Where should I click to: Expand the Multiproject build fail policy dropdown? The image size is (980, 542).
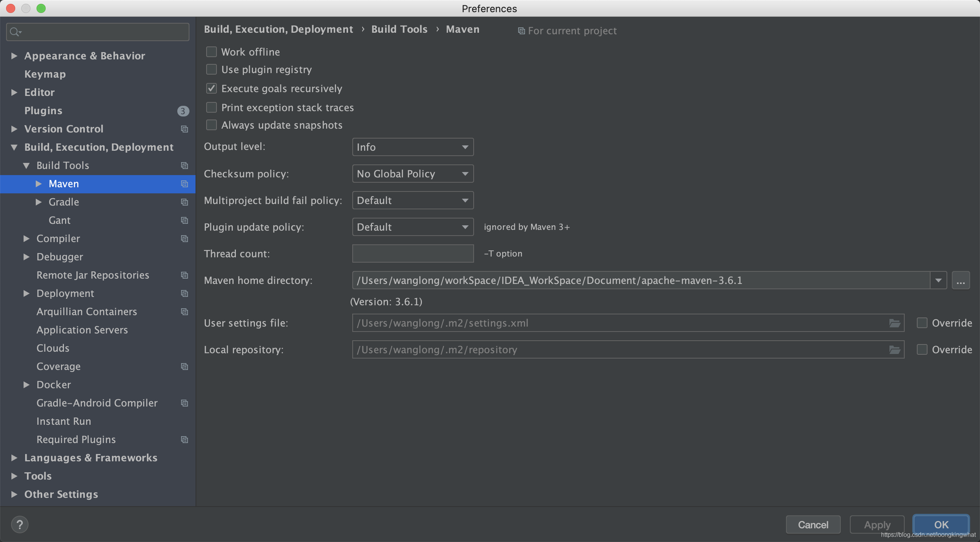(412, 199)
